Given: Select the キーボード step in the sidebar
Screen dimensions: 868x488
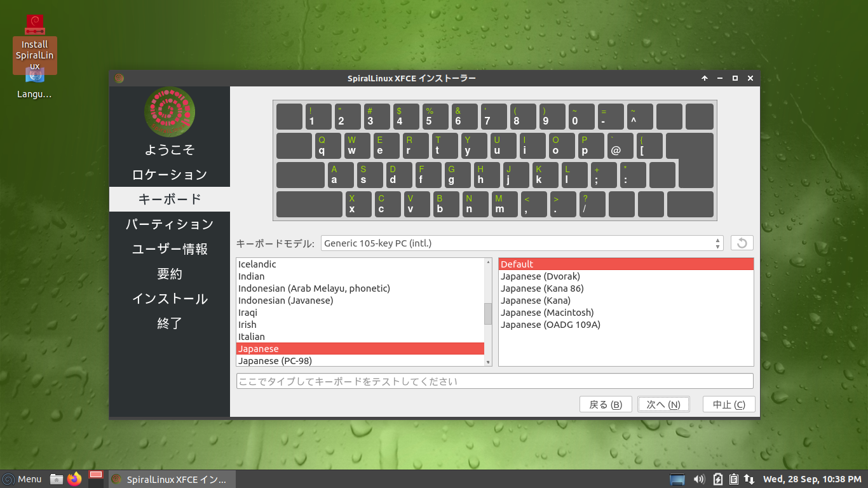Looking at the screenshot, I should click(170, 200).
